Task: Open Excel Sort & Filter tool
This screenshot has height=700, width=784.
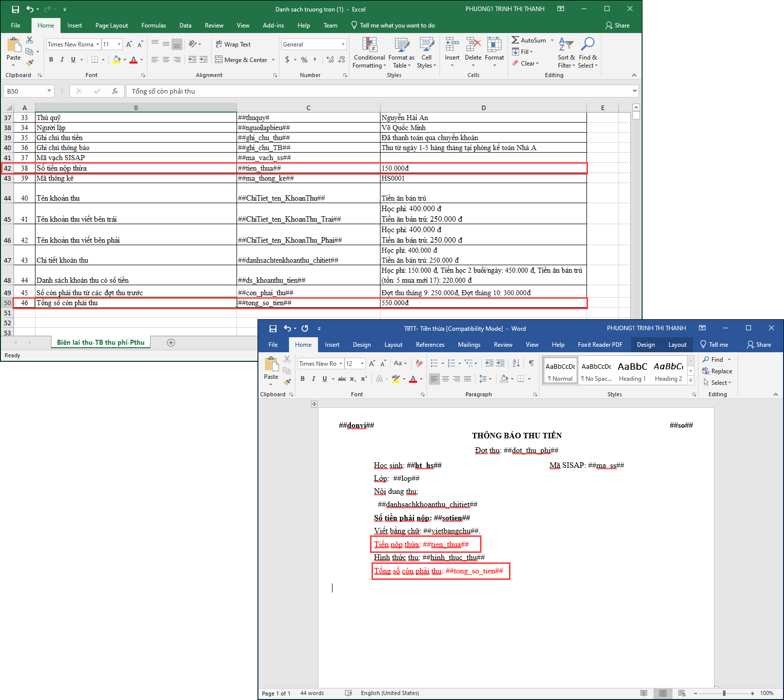Action: 566,53
